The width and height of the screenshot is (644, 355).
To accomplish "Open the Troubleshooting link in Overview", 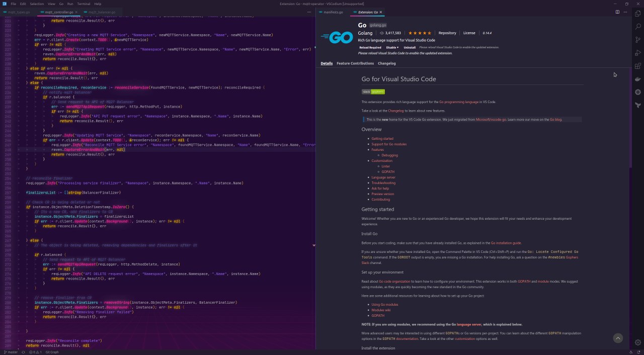I will click(x=383, y=183).
